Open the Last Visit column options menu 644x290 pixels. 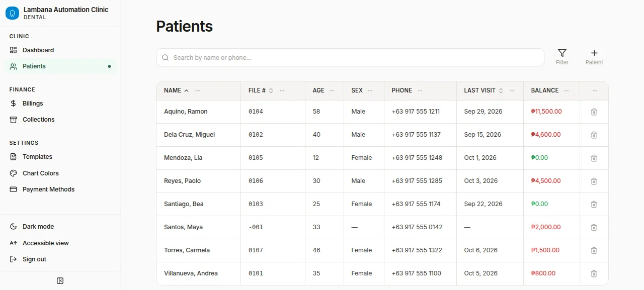point(512,90)
